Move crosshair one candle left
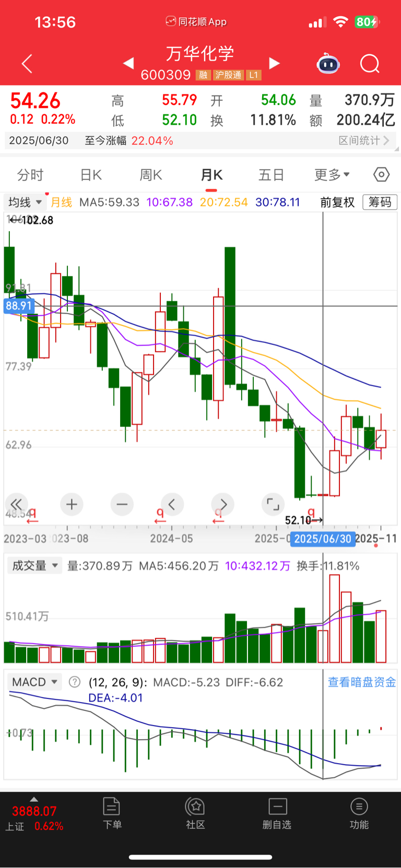 click(x=172, y=504)
